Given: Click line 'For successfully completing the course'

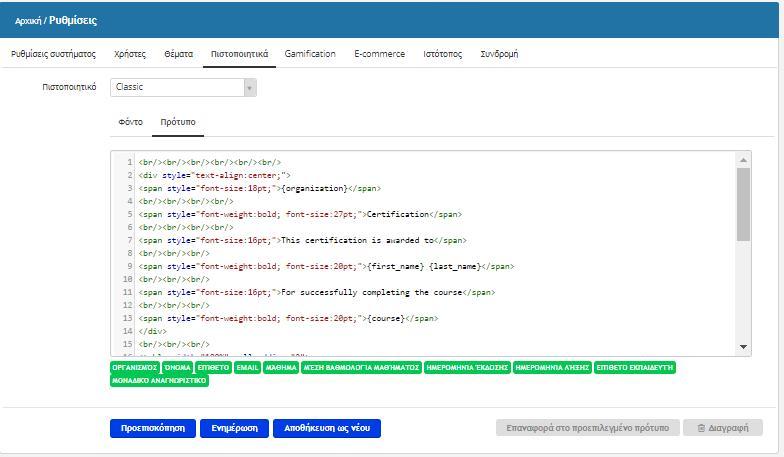Looking at the screenshot, I should coord(317,292).
